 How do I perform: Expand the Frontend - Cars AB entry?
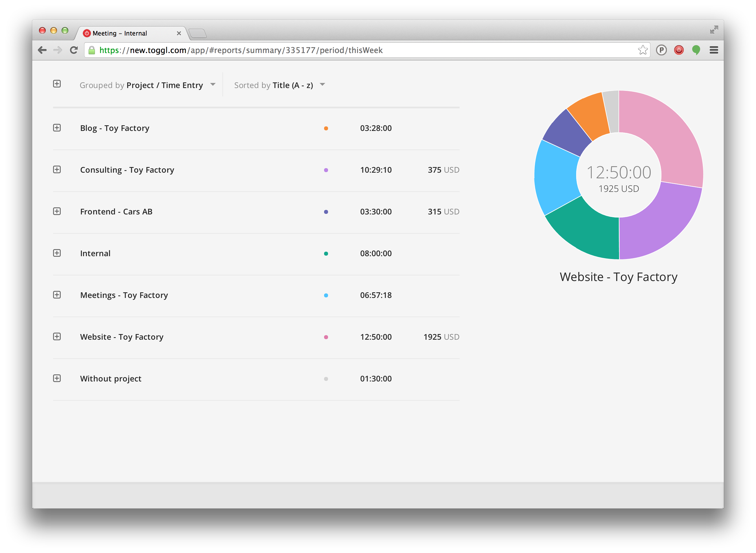(58, 211)
